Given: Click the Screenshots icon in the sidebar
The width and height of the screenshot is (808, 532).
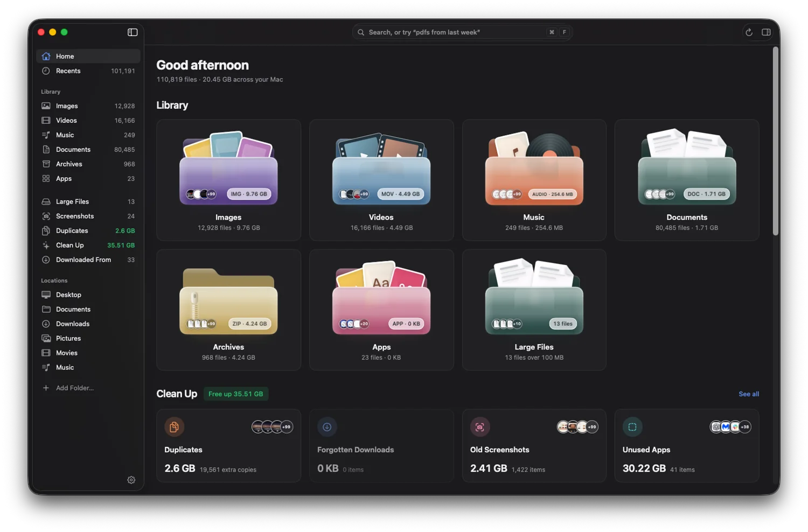Looking at the screenshot, I should pyautogui.click(x=46, y=216).
